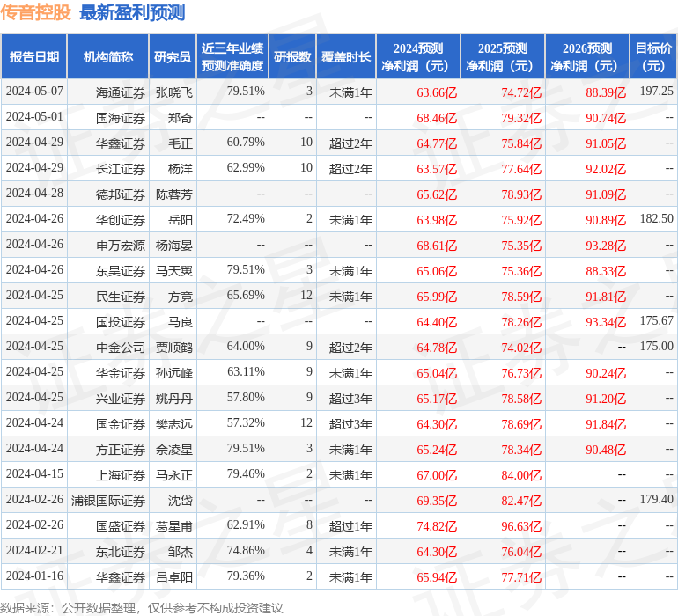The image size is (678, 616).
Task: Click target price 175.00
Action: point(656,346)
